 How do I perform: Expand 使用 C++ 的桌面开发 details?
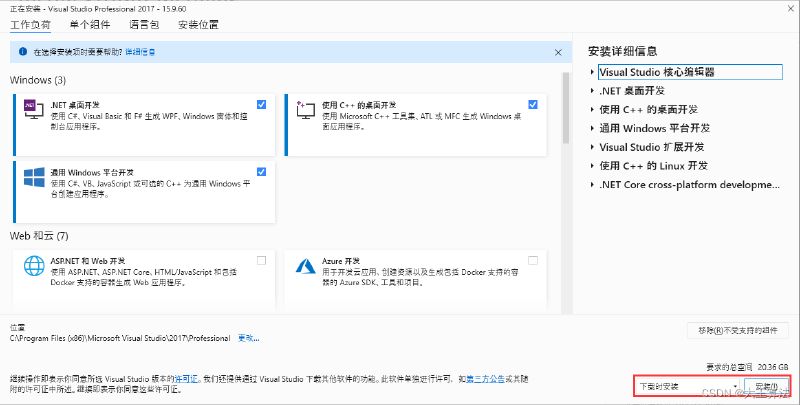592,110
